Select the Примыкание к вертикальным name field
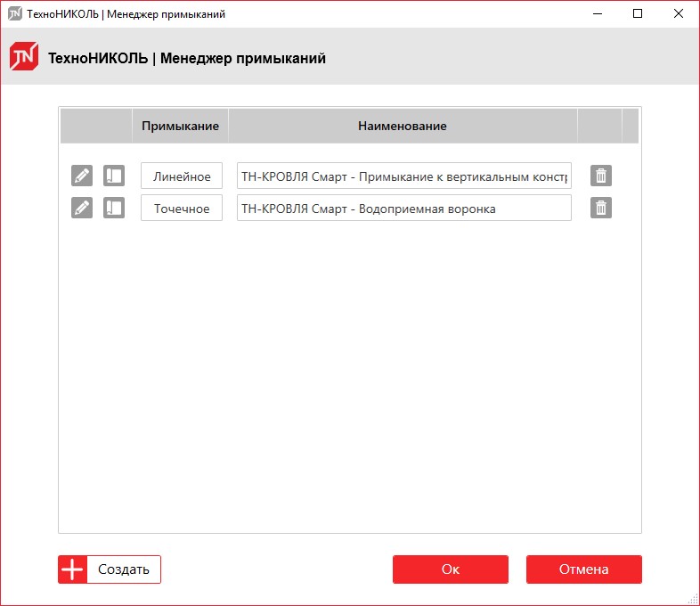Screen dimensions: 700x606 click(x=404, y=176)
